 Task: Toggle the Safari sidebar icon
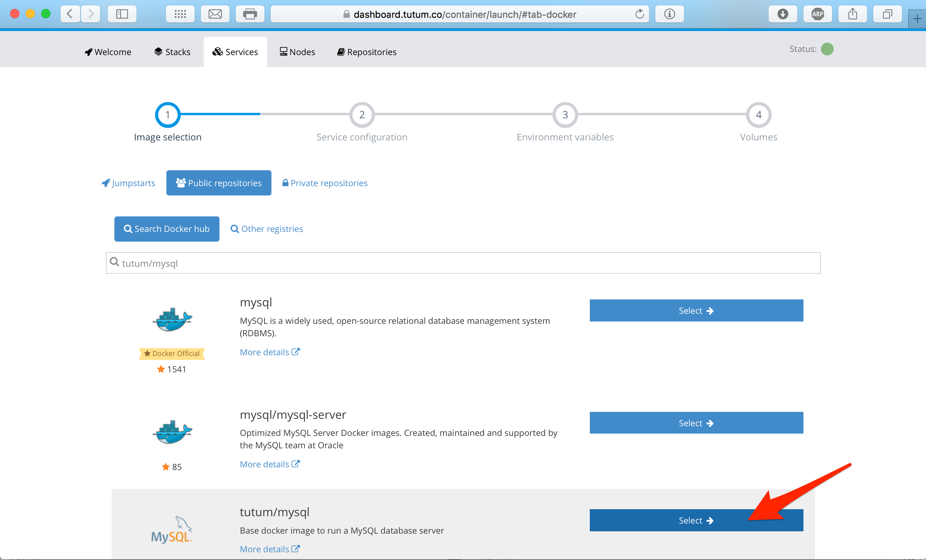point(122,14)
